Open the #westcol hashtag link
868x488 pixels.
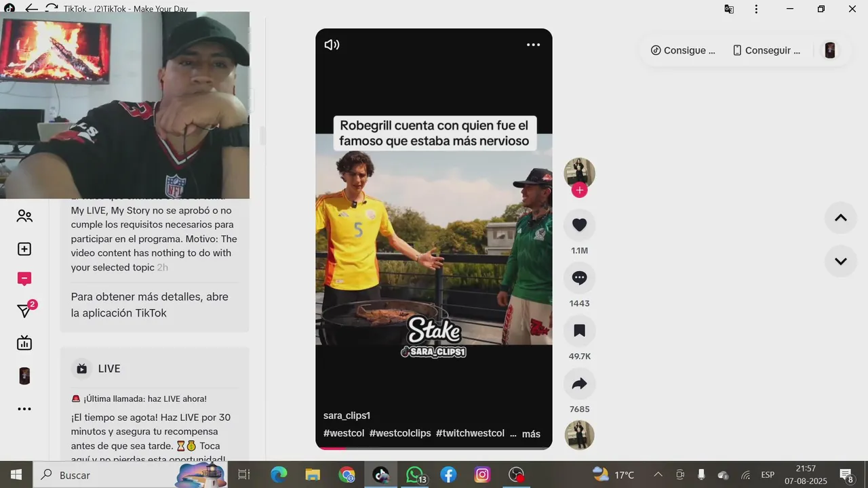(344, 433)
